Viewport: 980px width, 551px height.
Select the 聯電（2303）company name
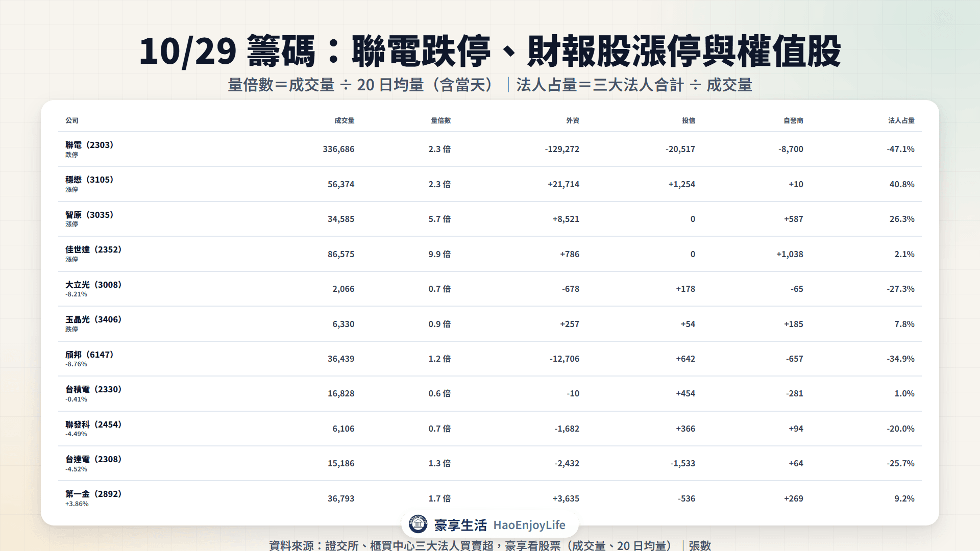(89, 145)
